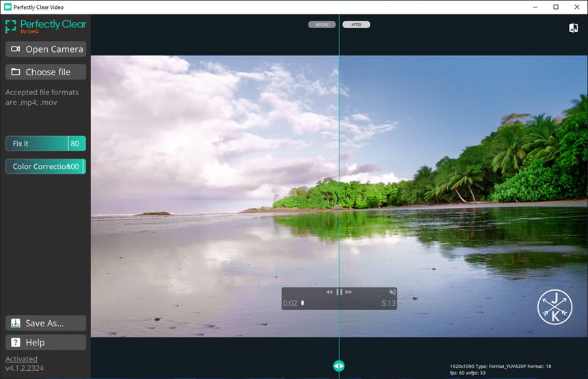Click the before/after divider handle
Screen dimensions: 588x379
[338, 366]
